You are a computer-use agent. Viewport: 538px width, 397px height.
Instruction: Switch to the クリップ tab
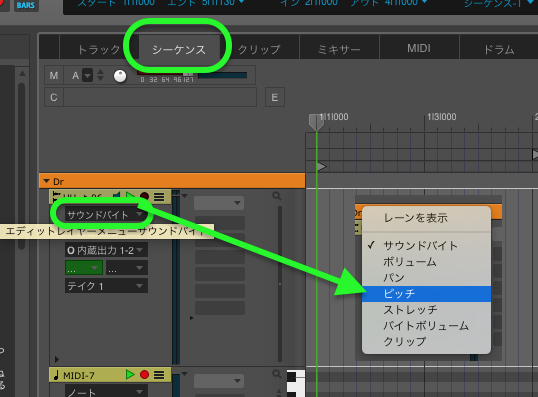tap(259, 49)
